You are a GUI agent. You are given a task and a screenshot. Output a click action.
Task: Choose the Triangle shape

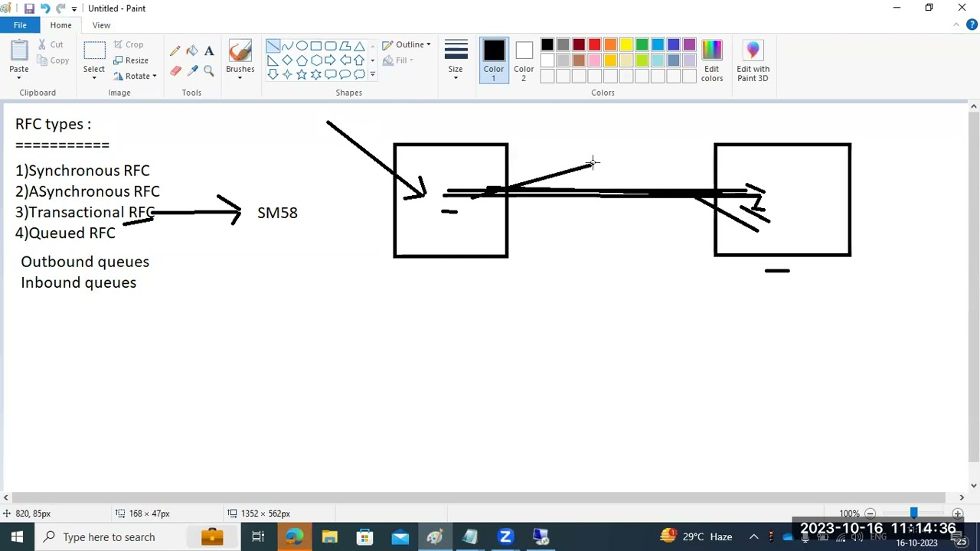(359, 46)
